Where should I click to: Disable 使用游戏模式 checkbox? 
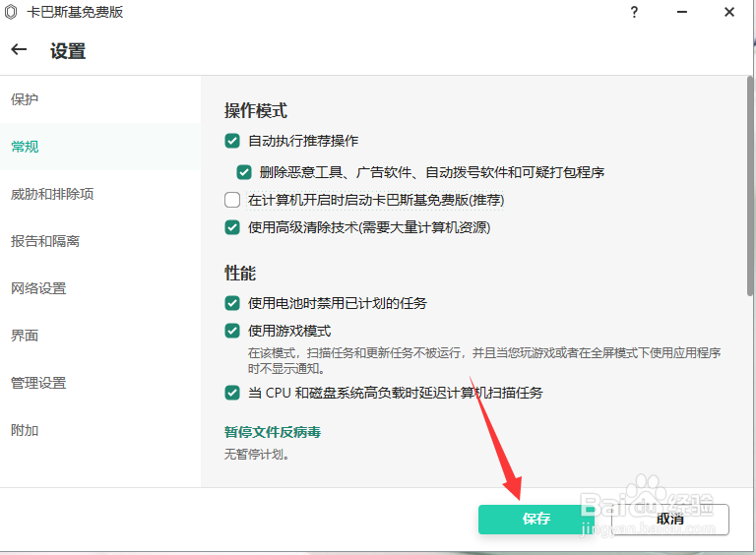tap(232, 331)
